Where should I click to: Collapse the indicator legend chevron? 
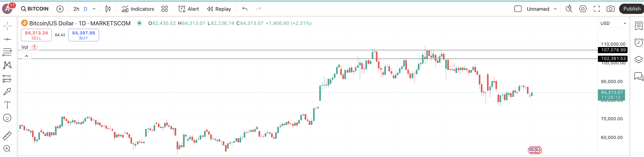26,56
